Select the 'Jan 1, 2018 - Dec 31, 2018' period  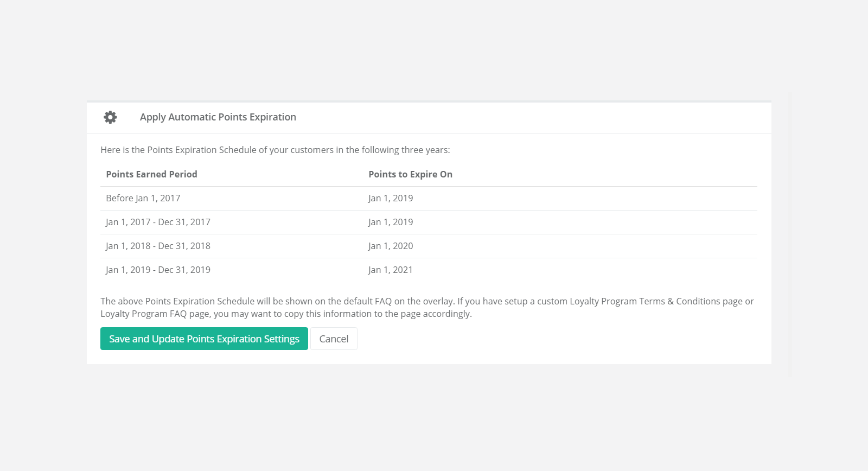click(158, 246)
